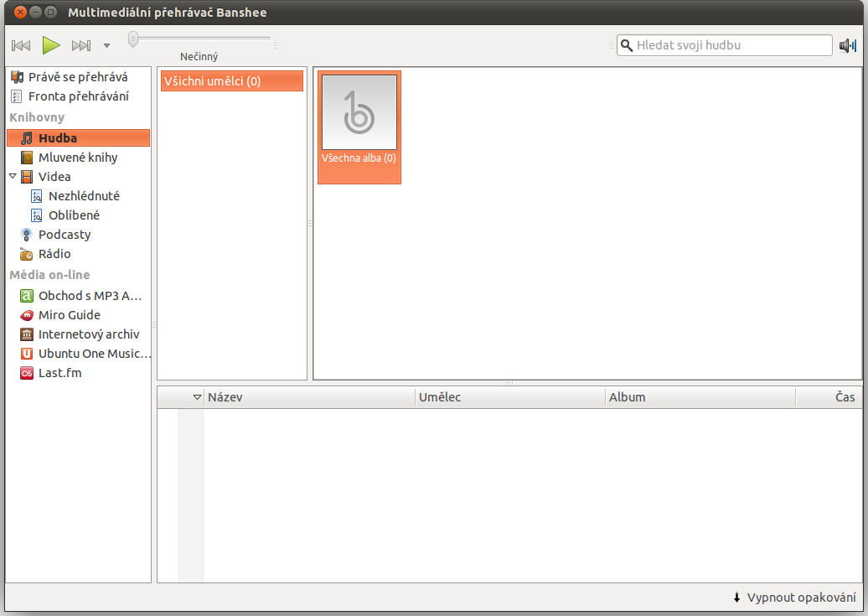Start playback with the green play button
Image resolution: width=868 pixels, height=616 pixels.
point(51,45)
